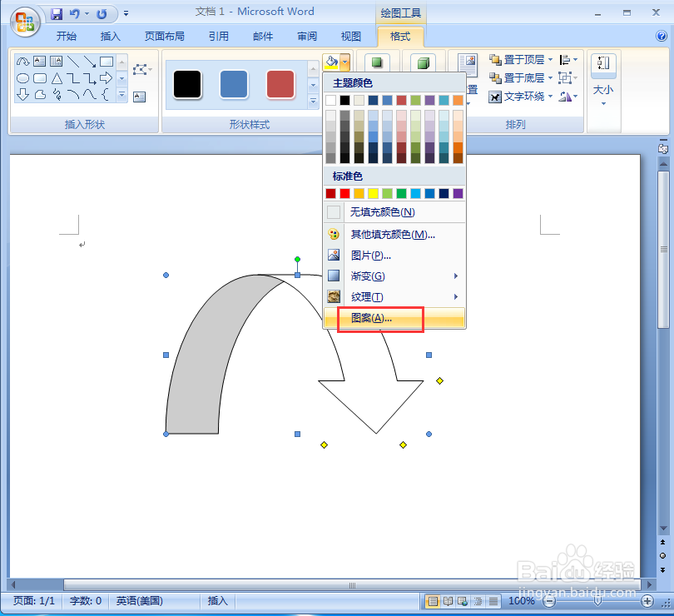Open 3-D effects green cube button

coord(424,63)
